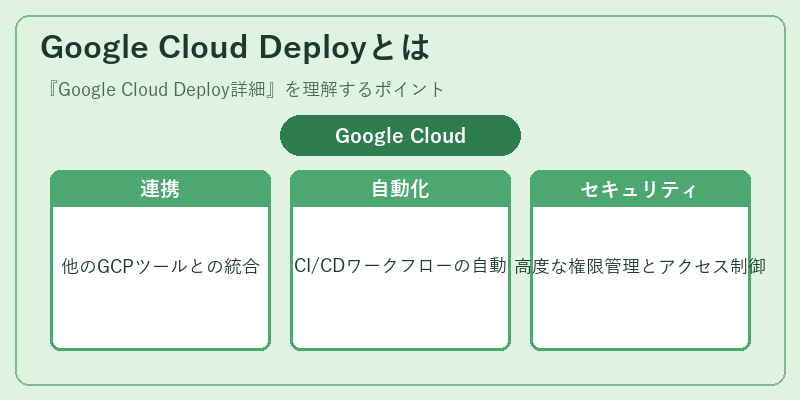The height and width of the screenshot is (400, 800).
Task: Click the text 高度な権限管理とアクセス制御
Action: 640,266
